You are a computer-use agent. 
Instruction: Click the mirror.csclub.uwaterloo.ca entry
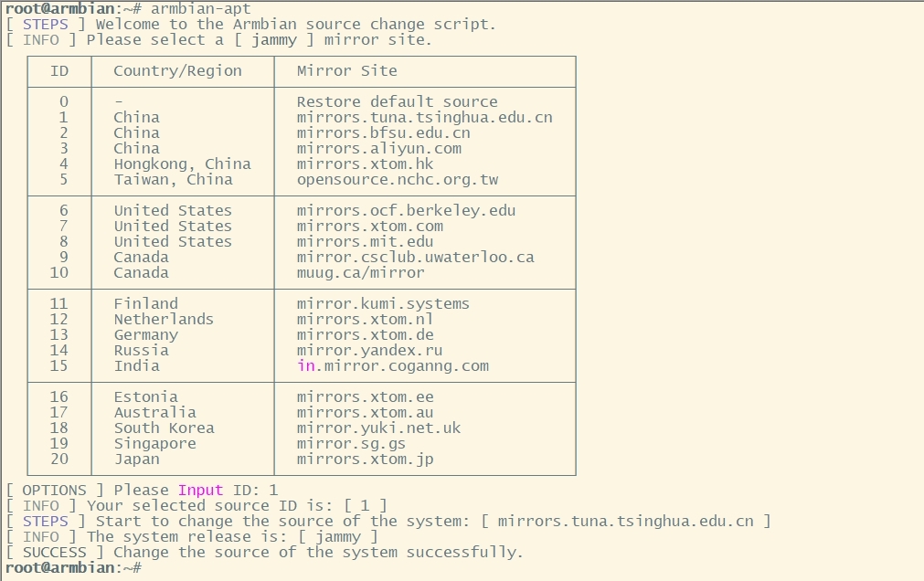[x=415, y=258]
